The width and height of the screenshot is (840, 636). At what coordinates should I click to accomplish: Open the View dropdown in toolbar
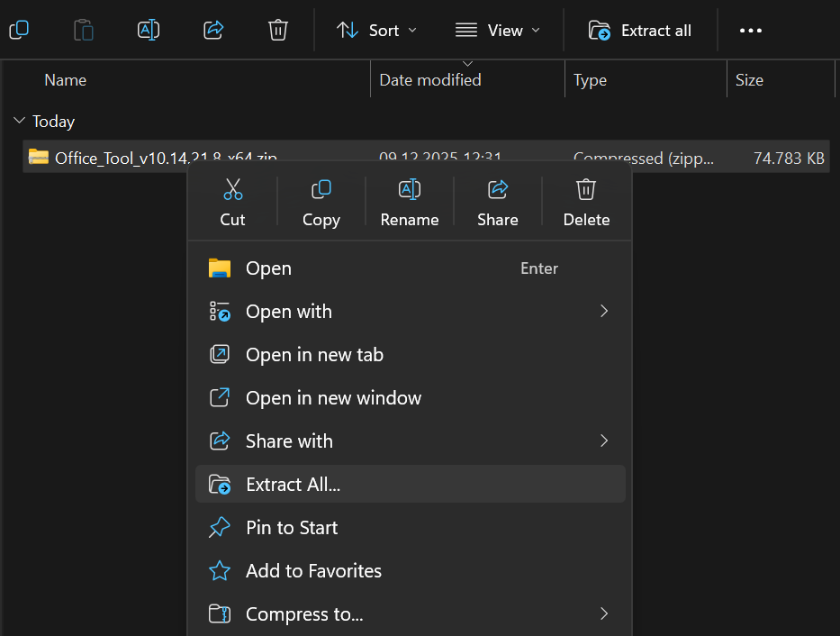coord(498,30)
